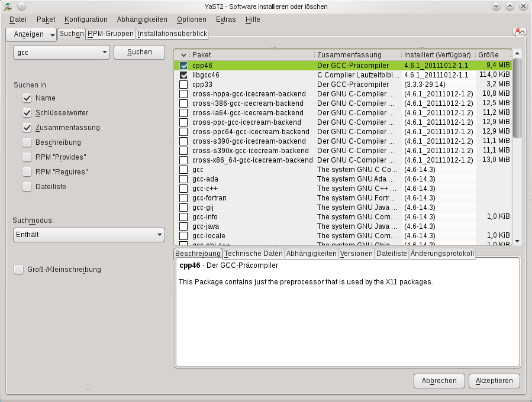This screenshot has width=532, height=402.
Task: Open the Konfiguration menu
Action: pyautogui.click(x=86, y=20)
